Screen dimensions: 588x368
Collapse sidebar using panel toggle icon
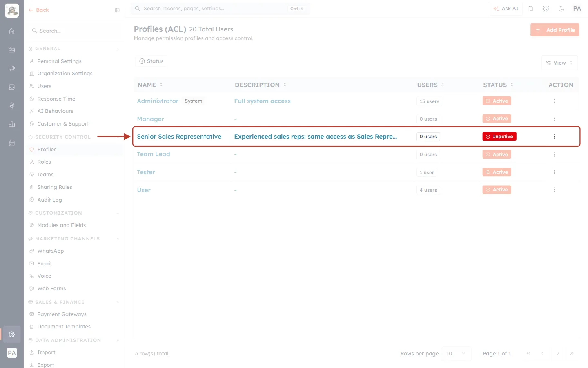117,10
